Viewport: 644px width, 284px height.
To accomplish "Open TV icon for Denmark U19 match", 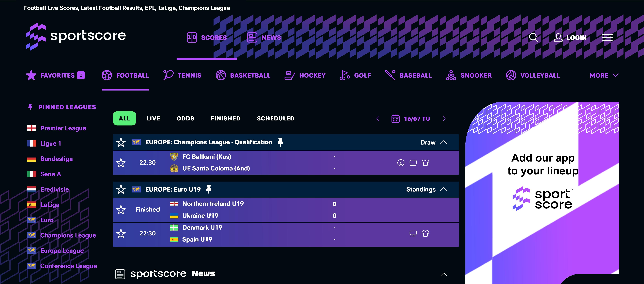I will point(413,234).
